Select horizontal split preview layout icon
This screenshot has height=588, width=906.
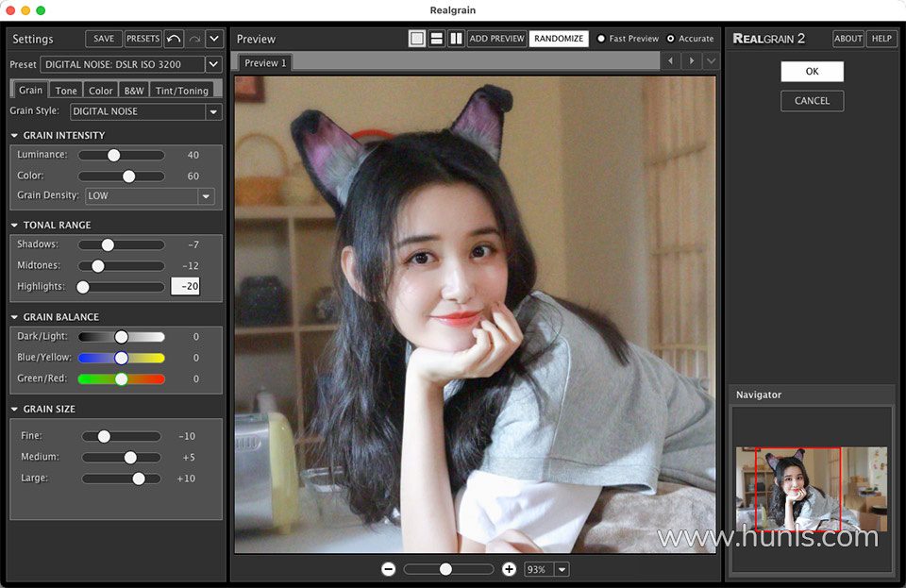coord(436,39)
